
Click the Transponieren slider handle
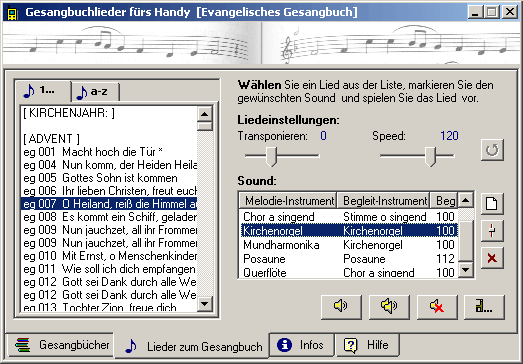coord(272,156)
